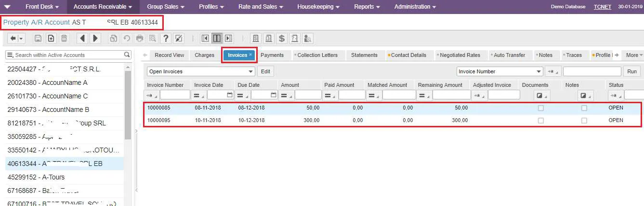This screenshot has width=644, height=206.
Task: Switch to the Charges tab
Action: tap(204, 55)
